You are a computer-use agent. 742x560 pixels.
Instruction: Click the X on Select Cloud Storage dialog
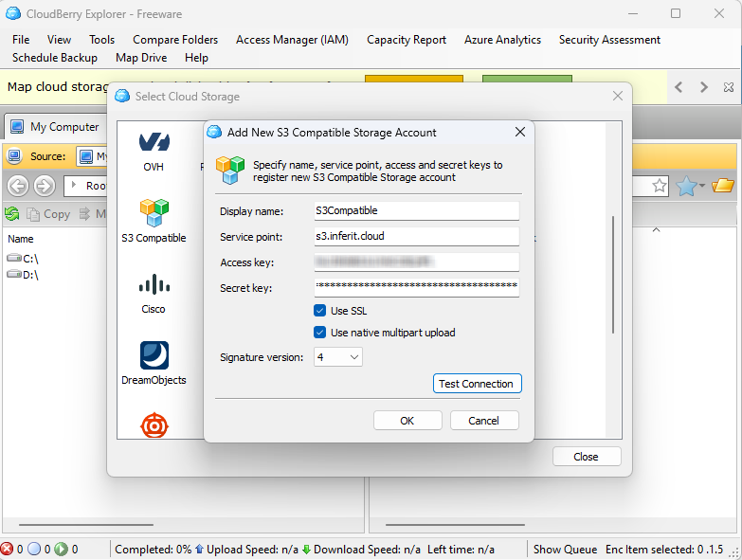pos(618,96)
